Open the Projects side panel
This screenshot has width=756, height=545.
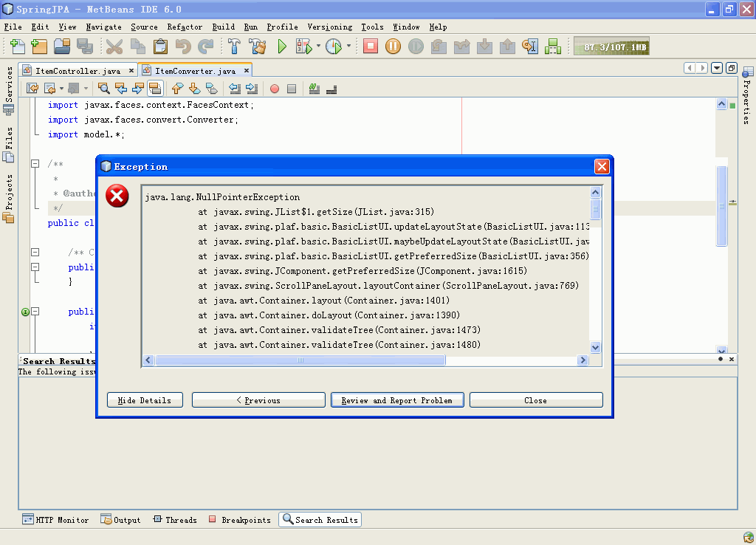coord(9,199)
